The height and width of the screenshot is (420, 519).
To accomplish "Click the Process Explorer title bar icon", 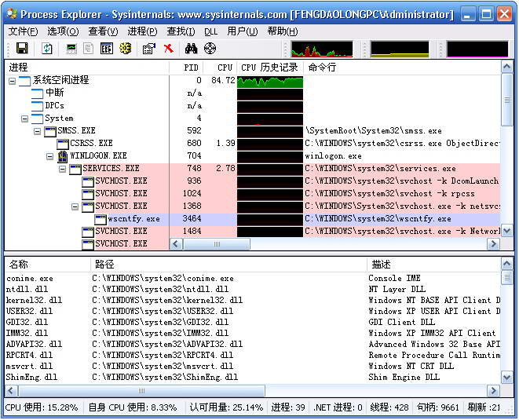I will coord(12,13).
